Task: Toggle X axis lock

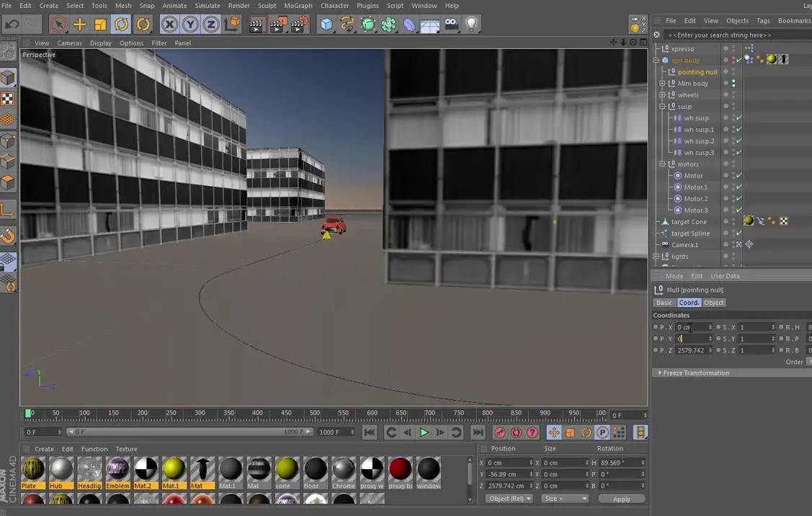Action: pos(169,25)
